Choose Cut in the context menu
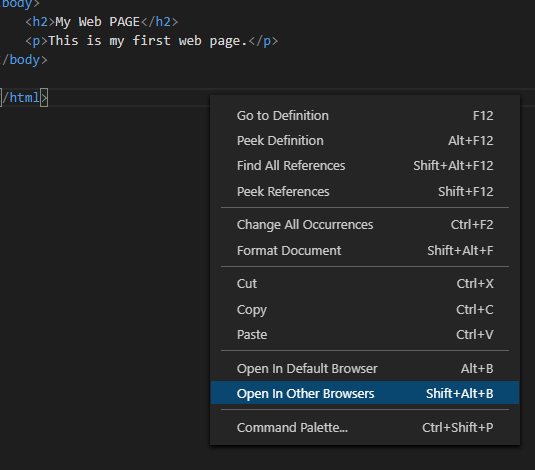The width and height of the screenshot is (535, 470). (365, 284)
